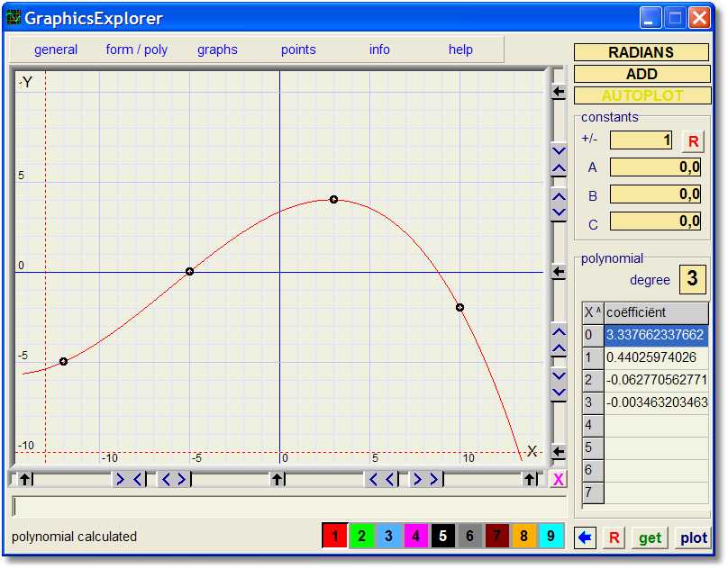
Task: Click the green get button
Action: (650, 537)
